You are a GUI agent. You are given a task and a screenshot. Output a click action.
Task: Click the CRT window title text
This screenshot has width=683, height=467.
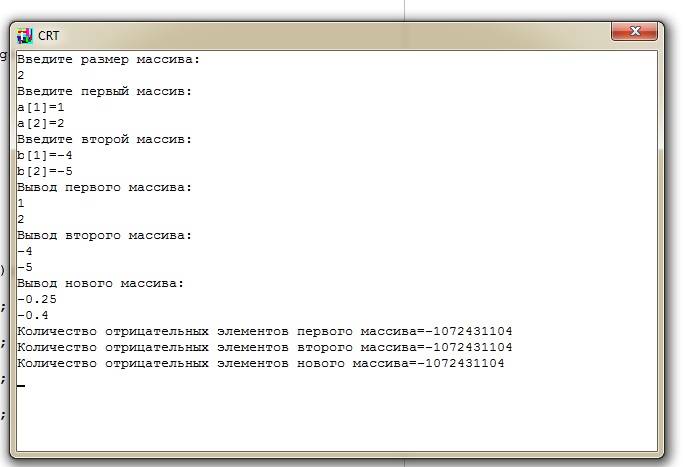[x=49, y=35]
